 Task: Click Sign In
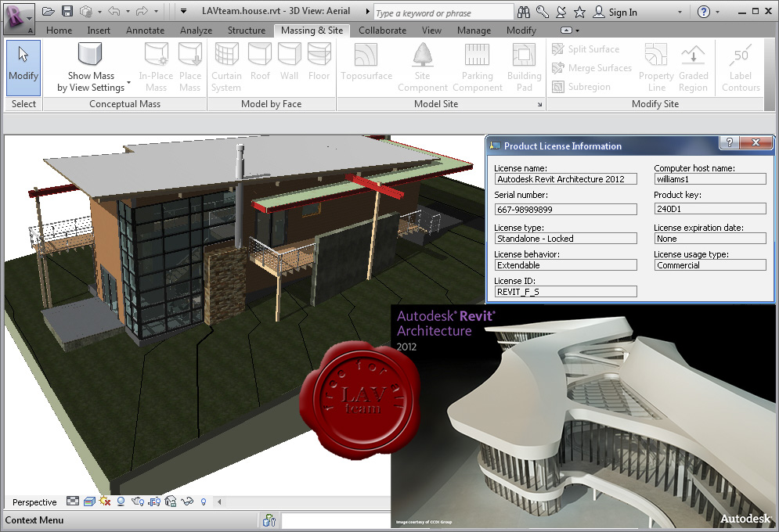[x=615, y=12]
